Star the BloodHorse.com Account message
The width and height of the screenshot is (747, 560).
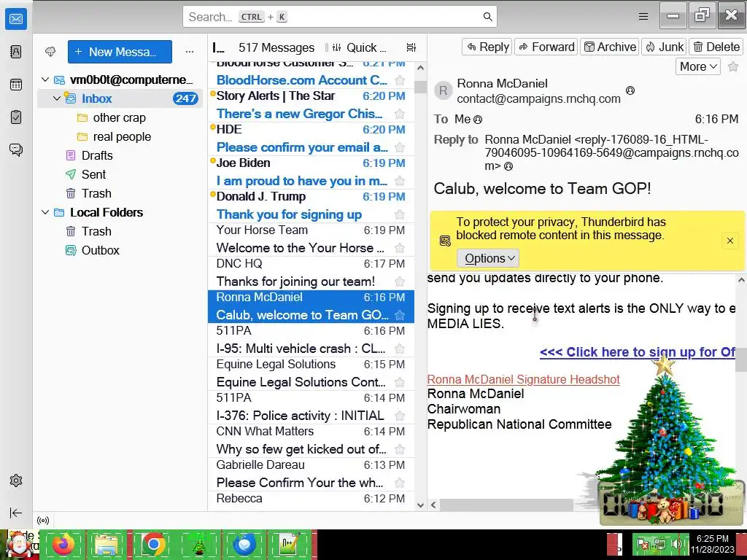tap(400, 80)
